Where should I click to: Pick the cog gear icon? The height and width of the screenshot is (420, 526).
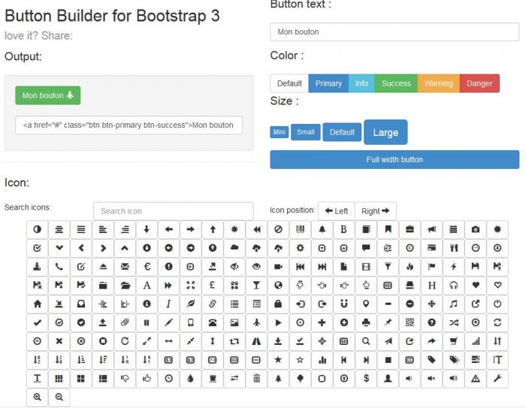300,248
